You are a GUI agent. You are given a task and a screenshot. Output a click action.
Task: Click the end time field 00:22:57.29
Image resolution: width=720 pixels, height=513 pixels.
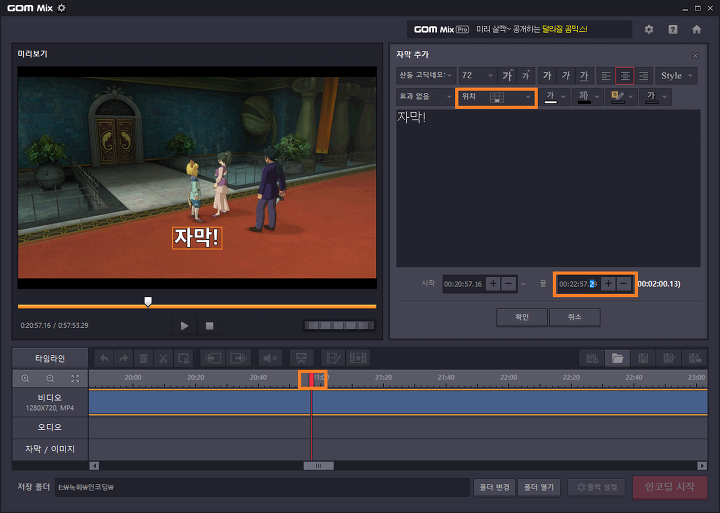pos(578,284)
